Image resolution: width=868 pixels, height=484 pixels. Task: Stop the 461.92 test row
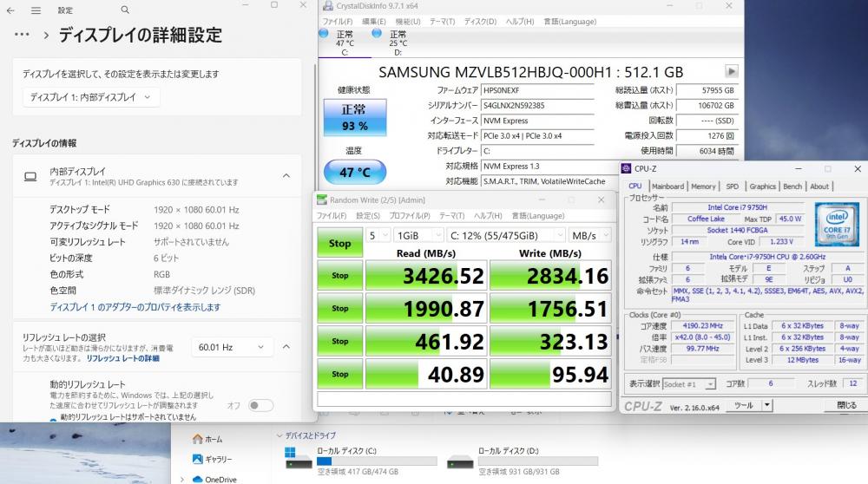pyautogui.click(x=340, y=341)
